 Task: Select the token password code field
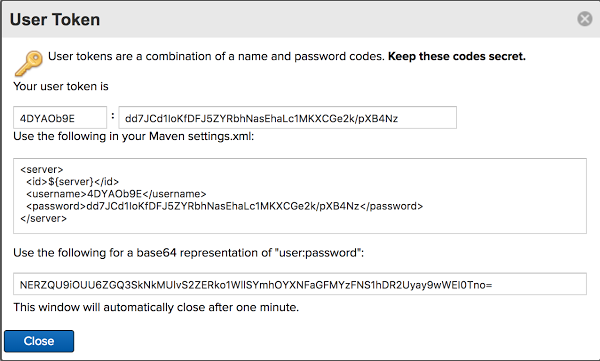click(x=287, y=118)
